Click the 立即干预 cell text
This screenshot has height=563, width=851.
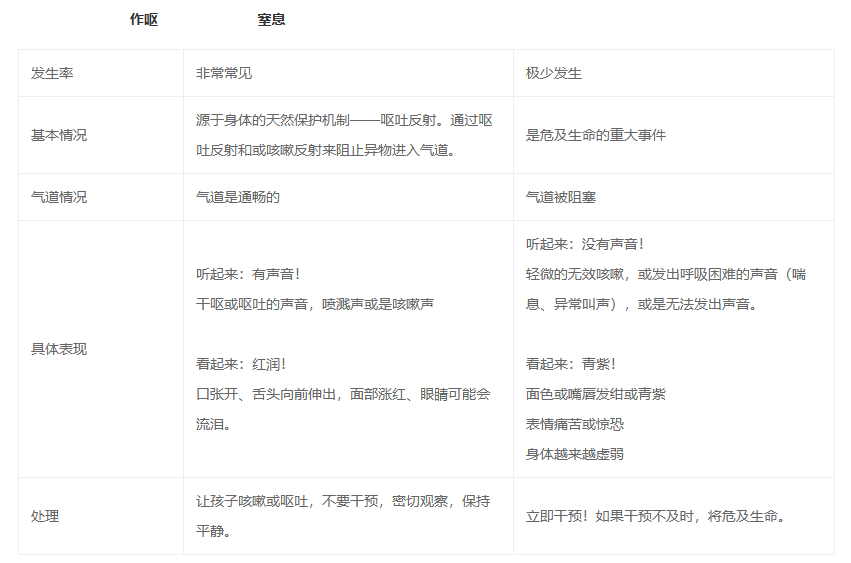pyautogui.click(x=655, y=516)
